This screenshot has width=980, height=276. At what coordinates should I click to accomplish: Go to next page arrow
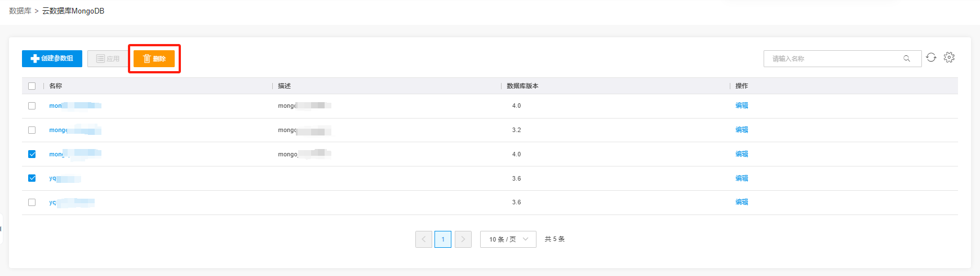[463, 239]
